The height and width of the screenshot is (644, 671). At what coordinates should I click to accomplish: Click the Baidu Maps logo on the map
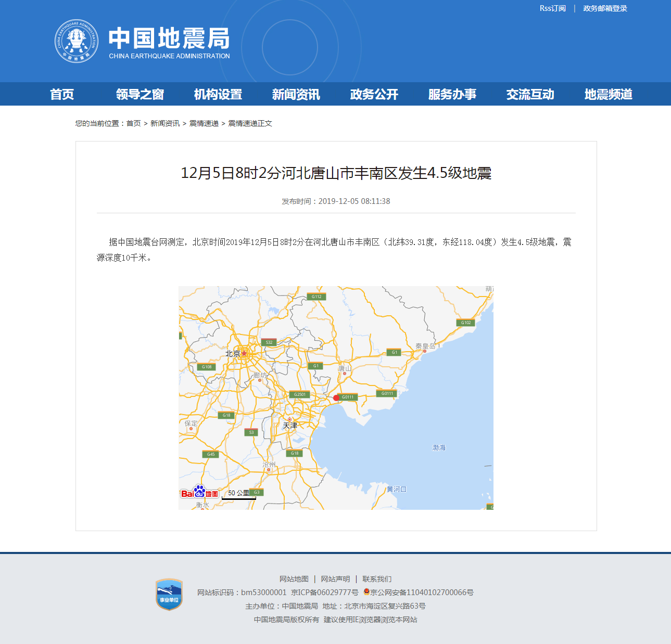tap(199, 492)
